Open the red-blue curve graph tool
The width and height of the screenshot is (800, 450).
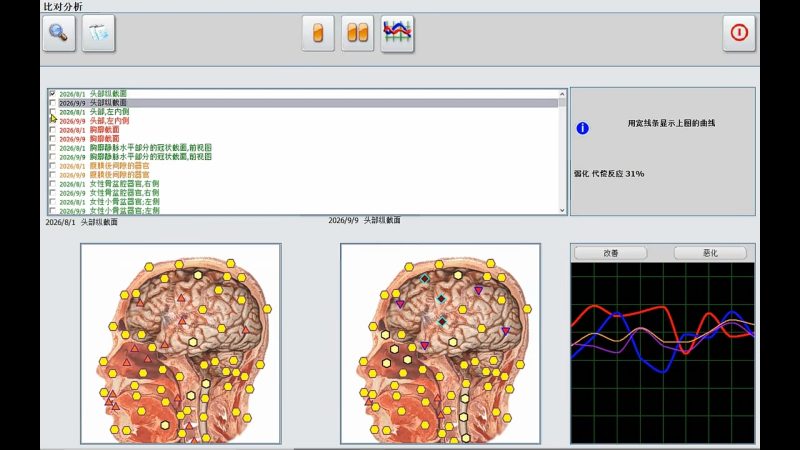point(397,33)
